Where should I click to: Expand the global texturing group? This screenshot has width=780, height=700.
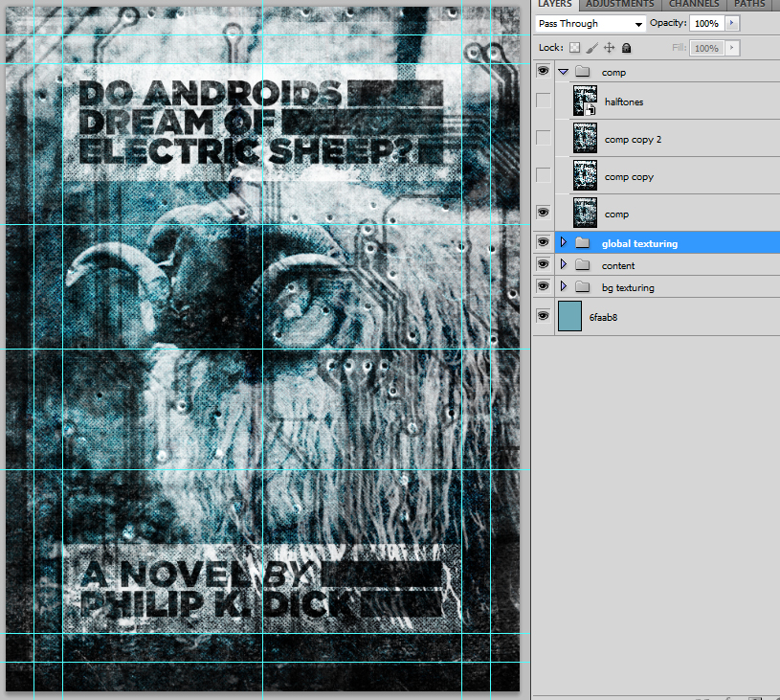click(564, 242)
